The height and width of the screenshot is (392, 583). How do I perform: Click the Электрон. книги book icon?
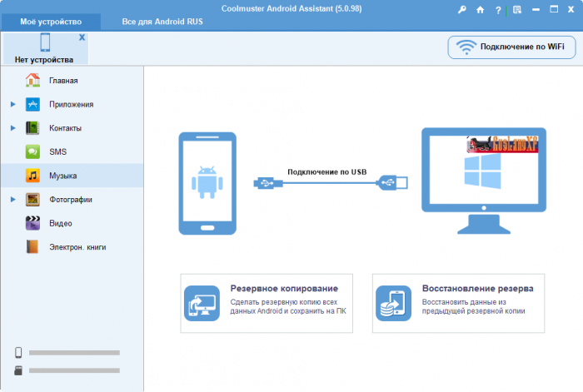click(32, 247)
